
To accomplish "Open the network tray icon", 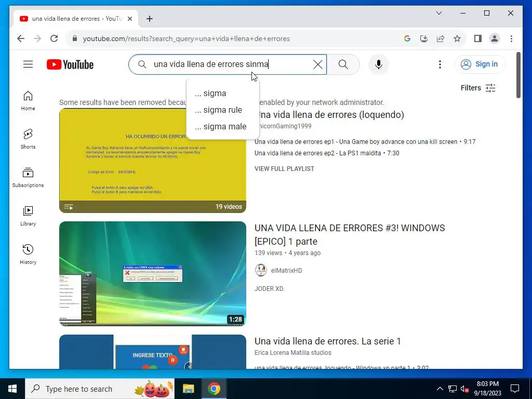I will coord(453,389).
